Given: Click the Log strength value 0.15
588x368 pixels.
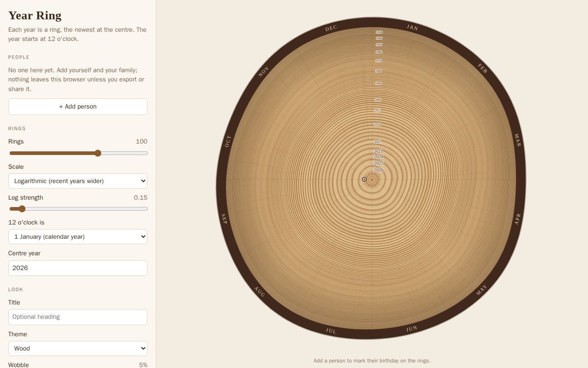Looking at the screenshot, I should pos(141,198).
